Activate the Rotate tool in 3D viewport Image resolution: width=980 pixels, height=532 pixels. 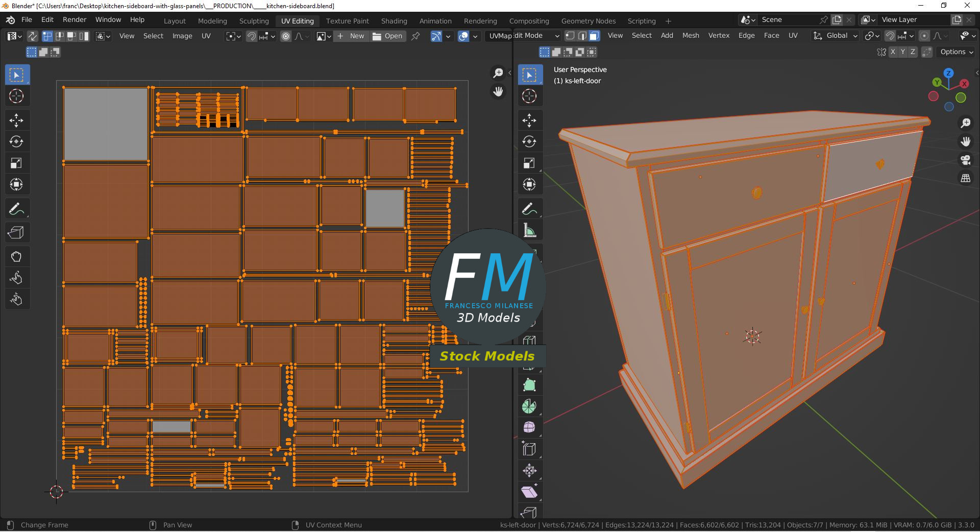(529, 142)
